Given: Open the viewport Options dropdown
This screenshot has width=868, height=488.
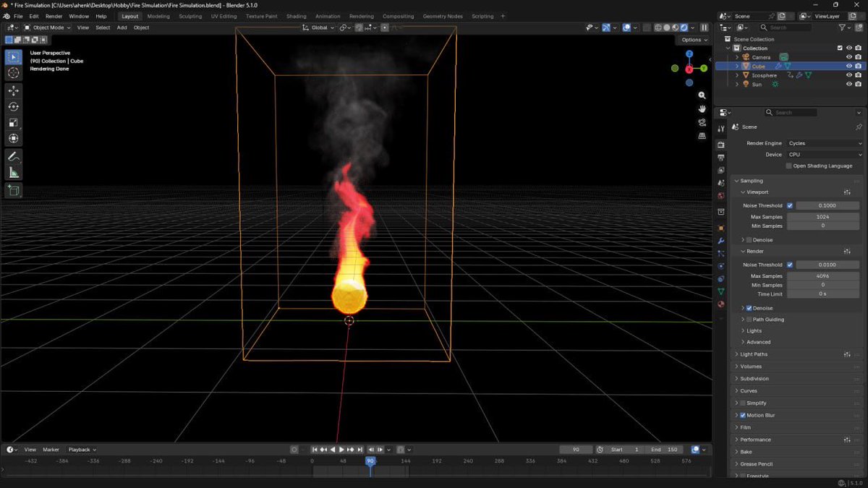Looking at the screenshot, I should click(x=694, y=40).
